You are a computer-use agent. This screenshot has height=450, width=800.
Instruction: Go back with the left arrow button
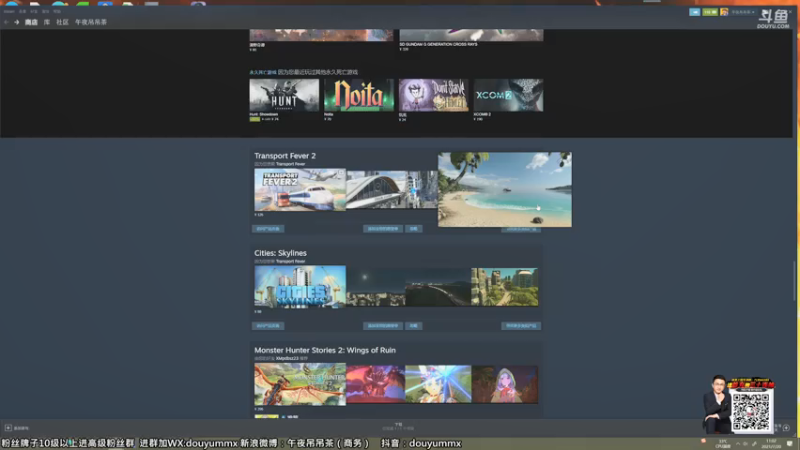tap(6, 22)
